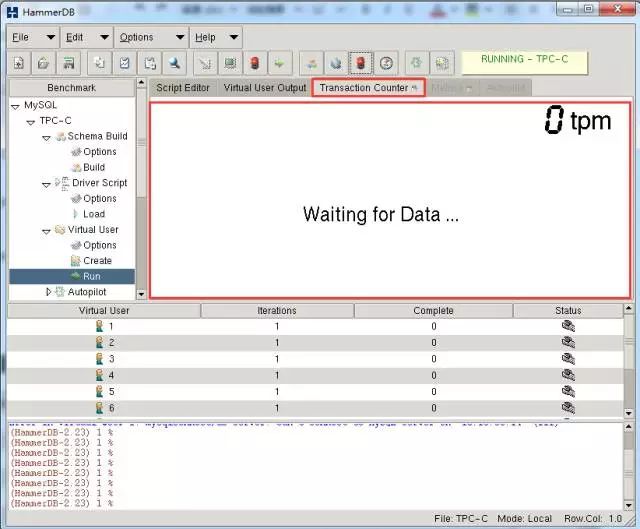640x529 pixels.
Task: Click the console pane scroll-down arrow
Action: [629, 505]
